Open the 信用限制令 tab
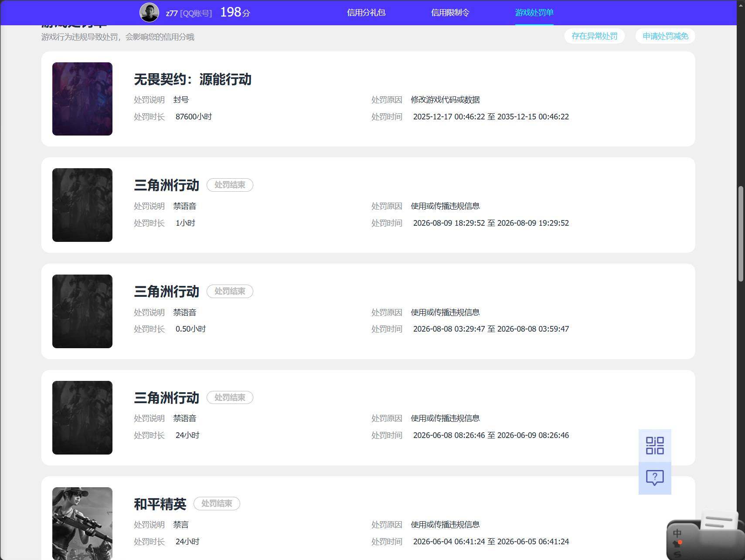 point(450,13)
